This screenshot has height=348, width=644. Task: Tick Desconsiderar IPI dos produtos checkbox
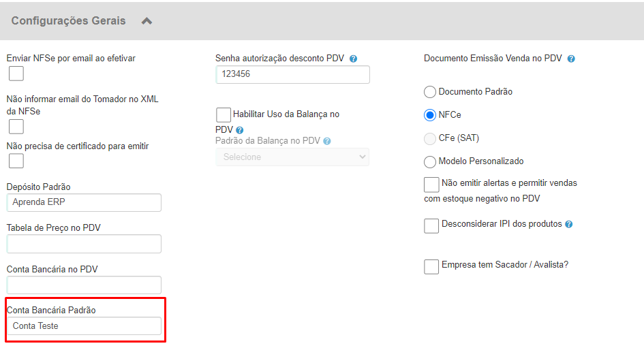tap(431, 225)
